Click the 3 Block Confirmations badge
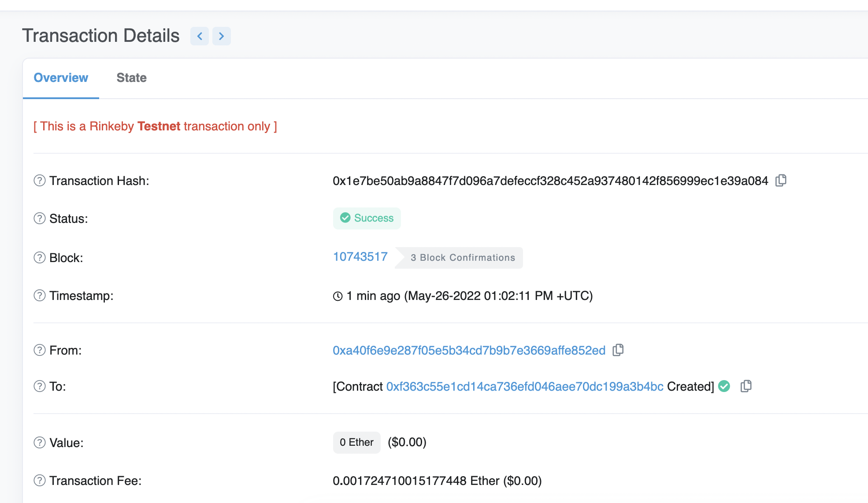Screen dimensions: 868x503 pos(462,258)
